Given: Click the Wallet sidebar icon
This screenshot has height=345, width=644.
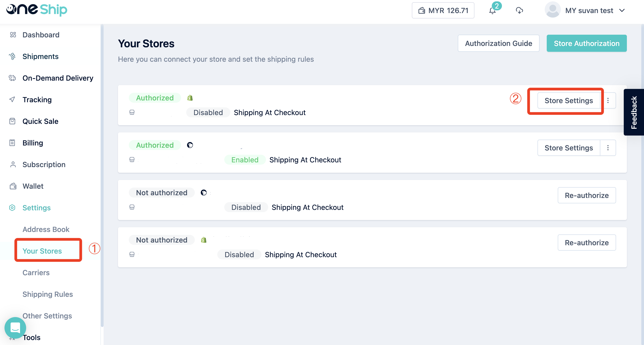Looking at the screenshot, I should [13, 186].
